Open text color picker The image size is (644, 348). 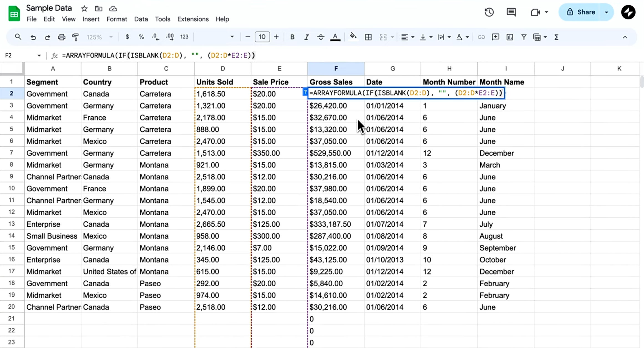tap(335, 37)
